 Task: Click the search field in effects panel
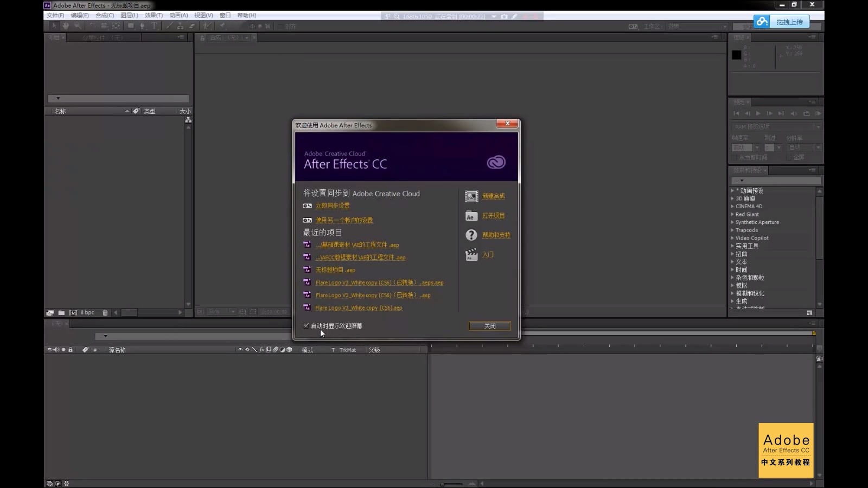[776, 181]
